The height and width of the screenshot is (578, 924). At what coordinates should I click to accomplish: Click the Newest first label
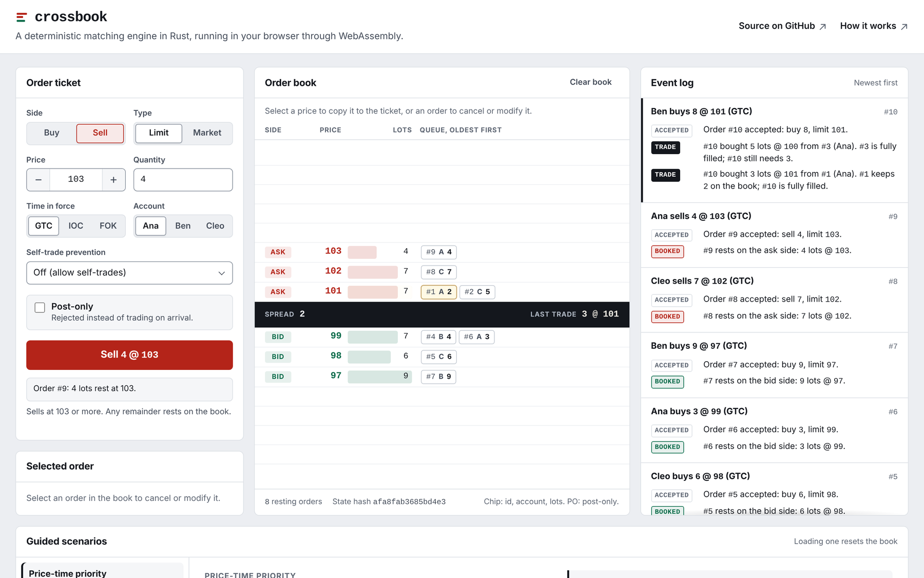(x=876, y=83)
